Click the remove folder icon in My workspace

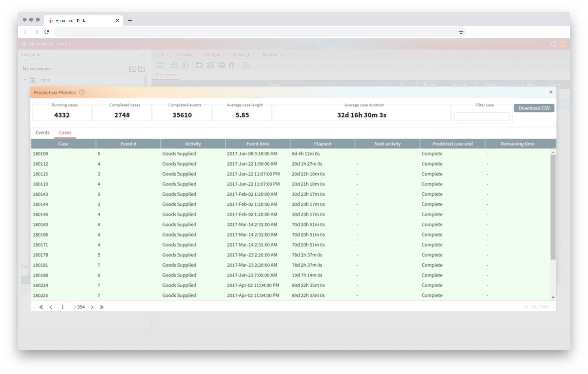click(142, 69)
